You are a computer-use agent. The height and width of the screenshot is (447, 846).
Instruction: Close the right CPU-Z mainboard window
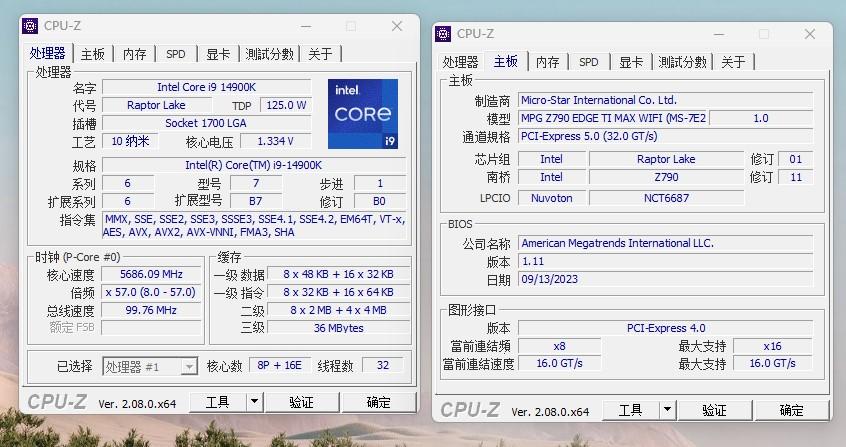click(x=809, y=34)
